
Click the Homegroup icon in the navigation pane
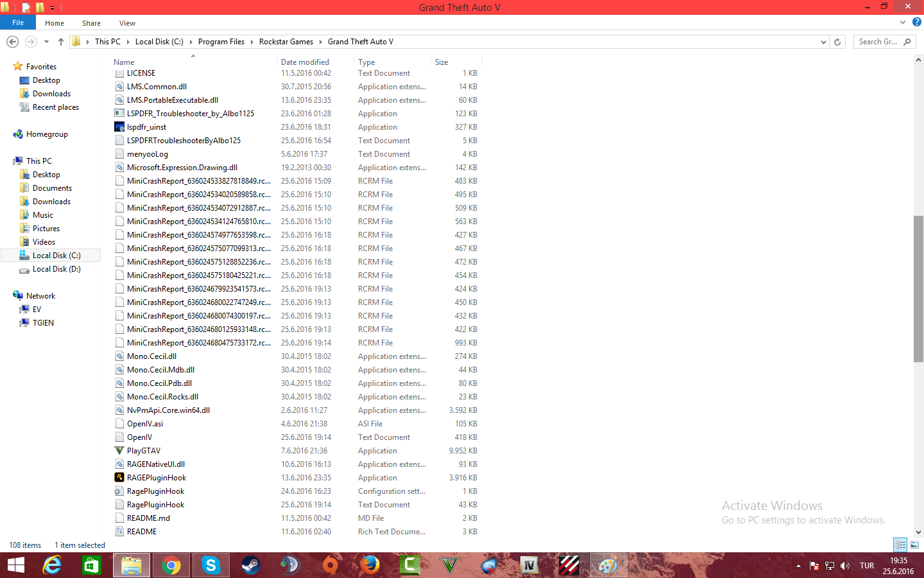(18, 134)
